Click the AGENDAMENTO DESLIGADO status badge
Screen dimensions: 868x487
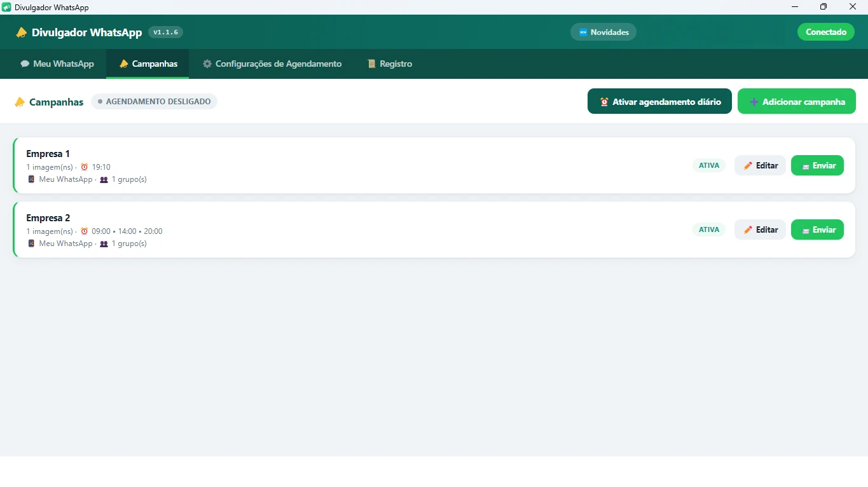[154, 102]
